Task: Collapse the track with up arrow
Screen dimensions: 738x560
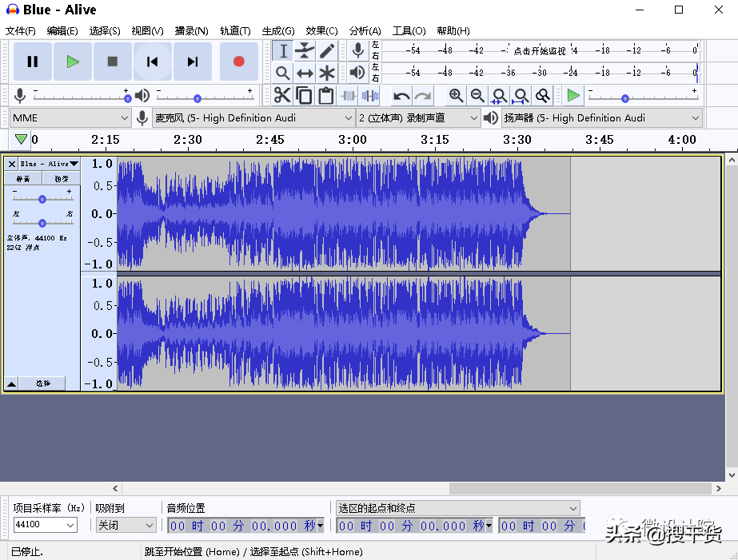Action: 12,384
